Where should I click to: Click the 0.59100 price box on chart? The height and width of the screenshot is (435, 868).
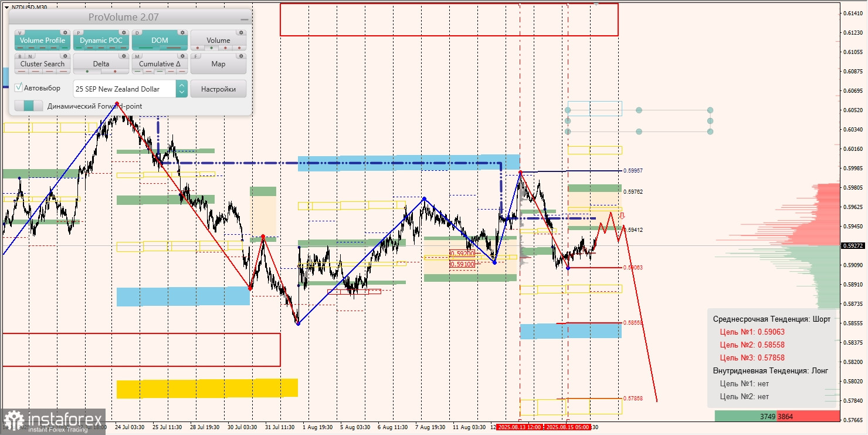click(462, 264)
